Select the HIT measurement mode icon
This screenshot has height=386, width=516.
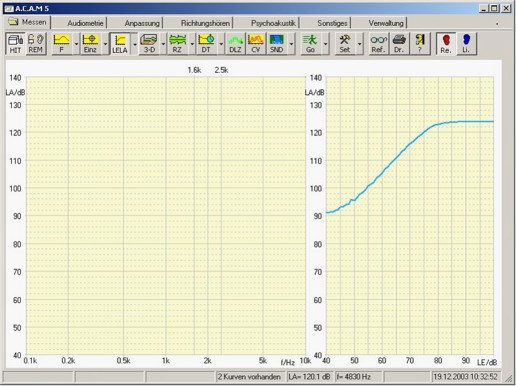pyautogui.click(x=15, y=44)
